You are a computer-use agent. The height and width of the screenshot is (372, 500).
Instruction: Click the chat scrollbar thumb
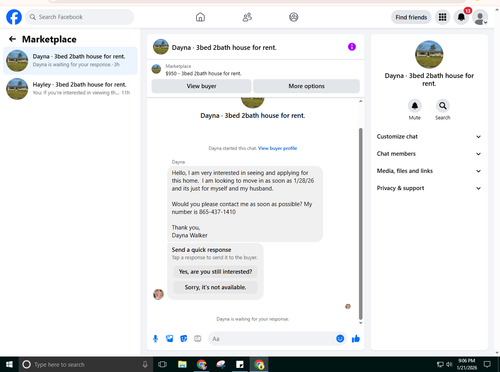pyautogui.click(x=360, y=223)
